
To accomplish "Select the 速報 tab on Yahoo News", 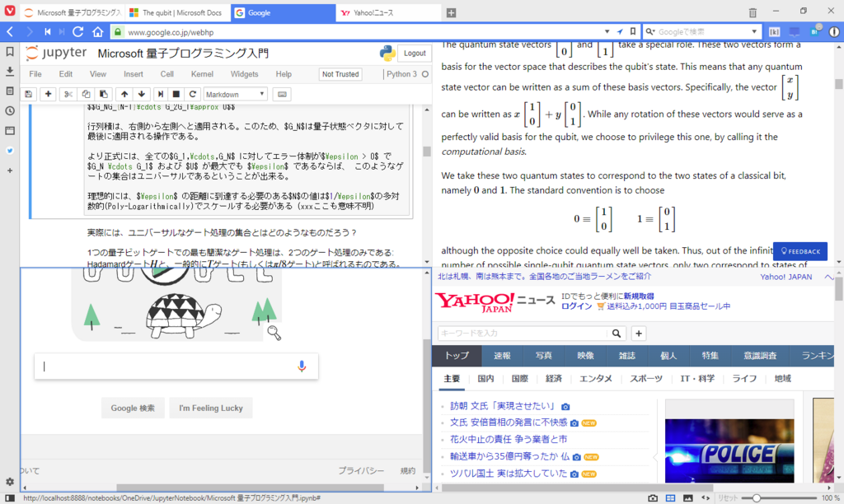I will point(502,356).
